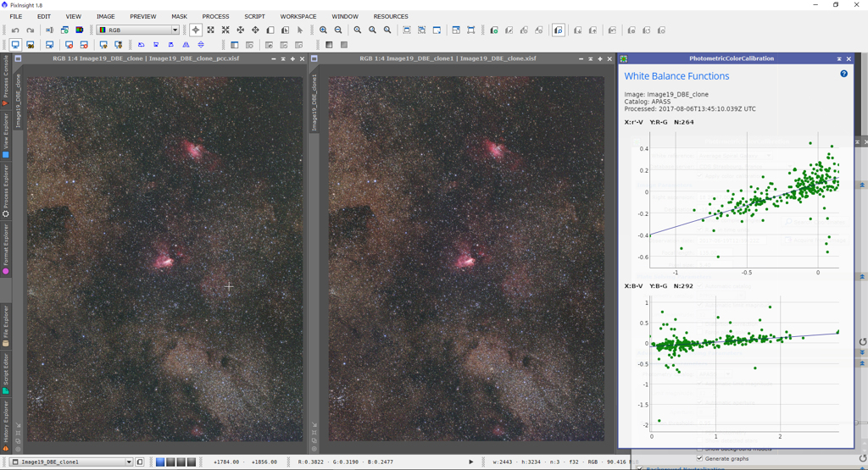Screen dimensions: 868x470
Task: Click the first zoom-to-fit magnifier icon
Action: coord(358,30)
